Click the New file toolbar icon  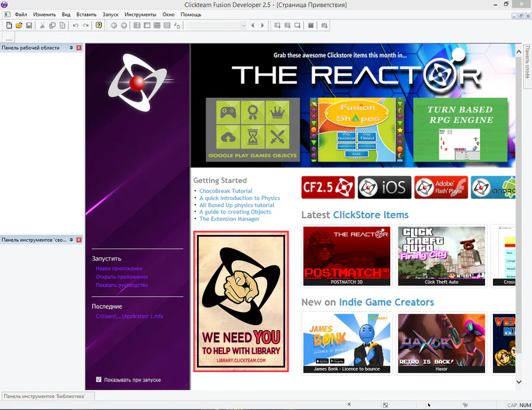(x=9, y=25)
